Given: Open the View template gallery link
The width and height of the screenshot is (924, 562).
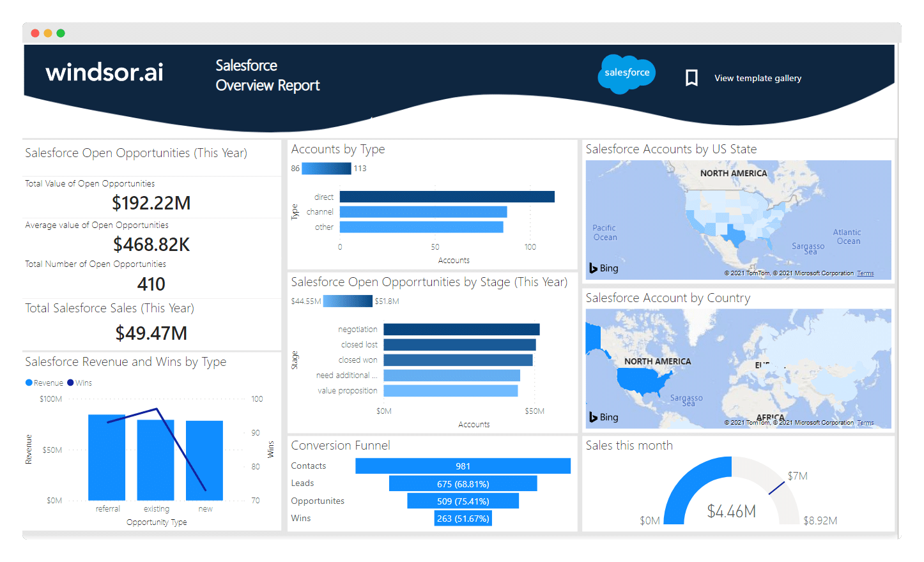Looking at the screenshot, I should pyautogui.click(x=758, y=78).
